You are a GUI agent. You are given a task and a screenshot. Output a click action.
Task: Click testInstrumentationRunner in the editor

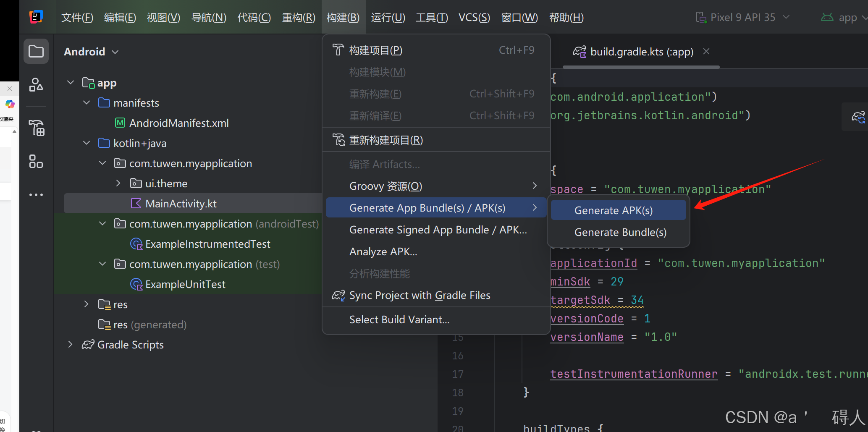[x=634, y=374]
